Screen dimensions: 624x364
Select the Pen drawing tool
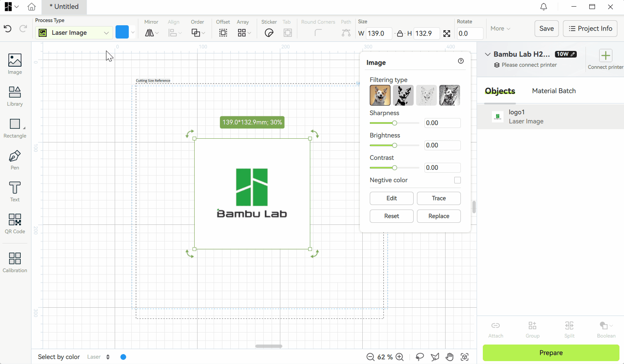pos(15,160)
